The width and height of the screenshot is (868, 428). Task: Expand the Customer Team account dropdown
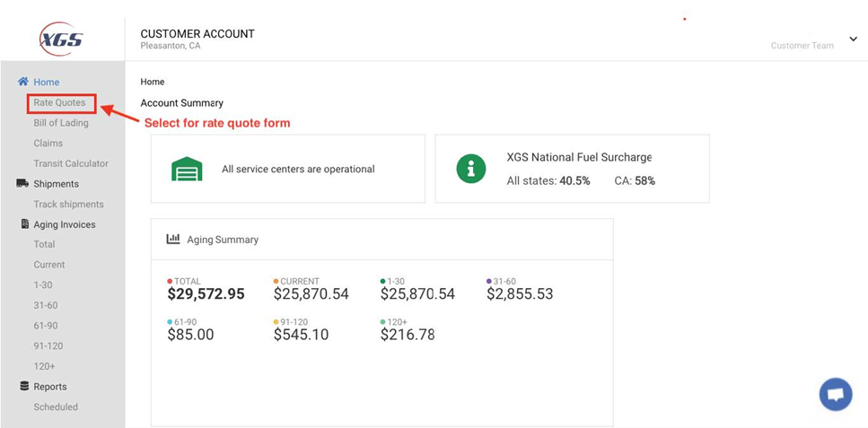point(853,39)
